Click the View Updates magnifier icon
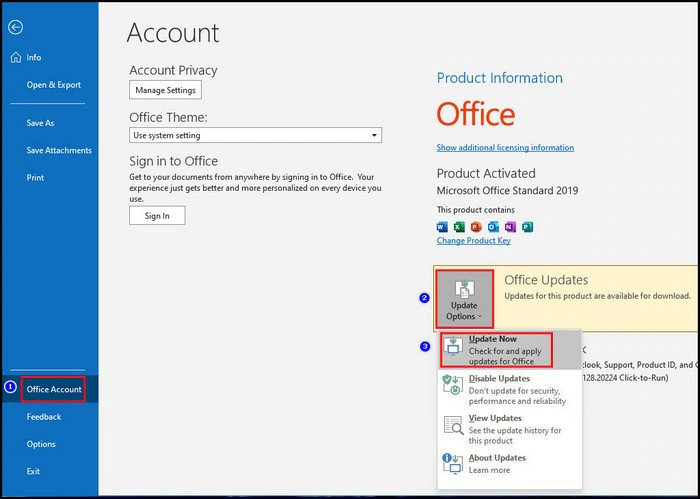 click(x=454, y=425)
